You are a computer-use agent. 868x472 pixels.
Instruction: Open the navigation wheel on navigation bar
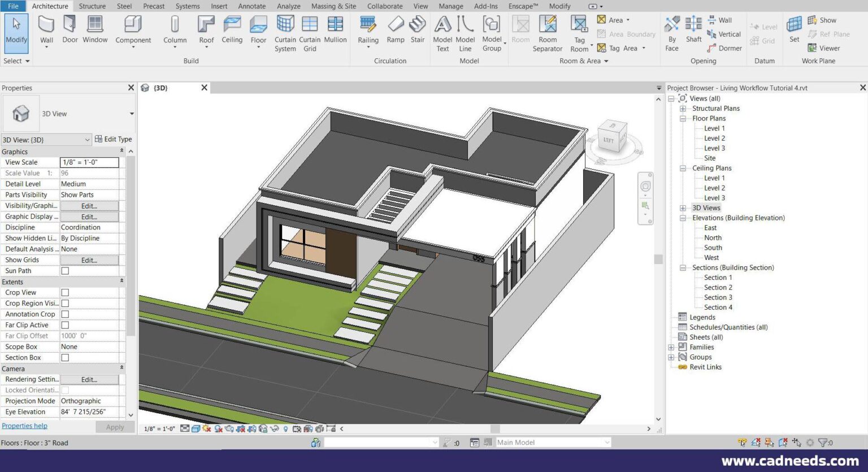point(645,186)
